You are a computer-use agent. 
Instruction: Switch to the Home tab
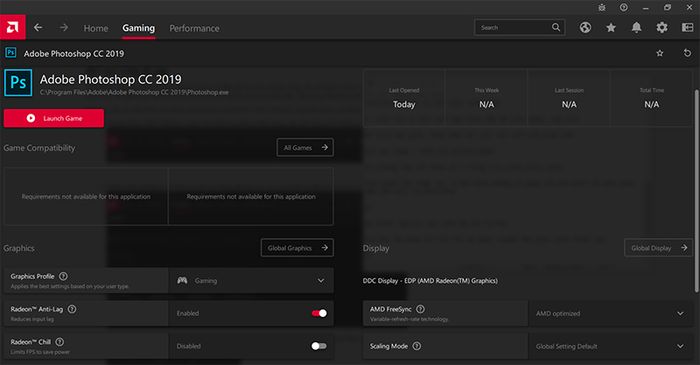click(96, 28)
